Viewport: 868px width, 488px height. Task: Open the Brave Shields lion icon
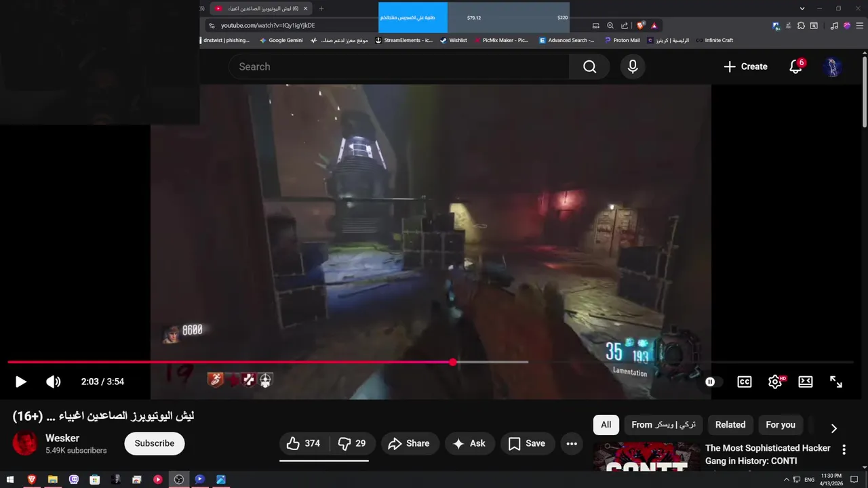tap(641, 26)
